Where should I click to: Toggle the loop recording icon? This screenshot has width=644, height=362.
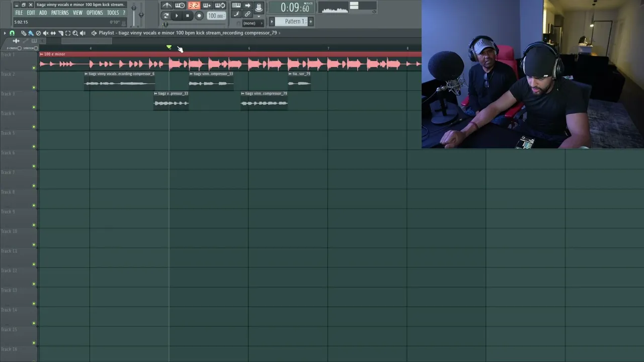point(220,6)
